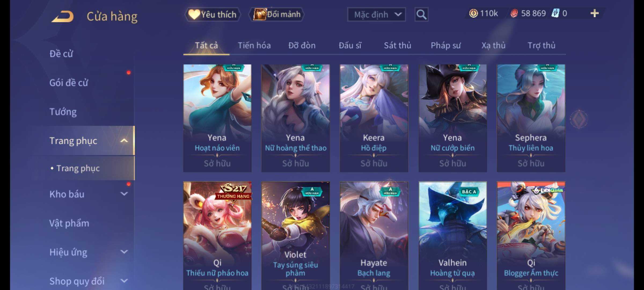644x290 pixels.
Task: Expand the Kho báu sidebar section
Action: 124,194
